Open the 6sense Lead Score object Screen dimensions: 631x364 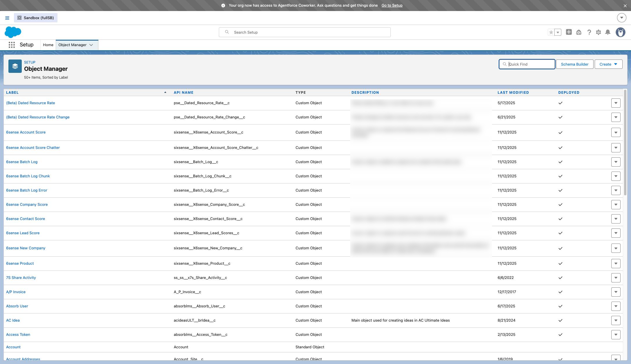pyautogui.click(x=23, y=233)
